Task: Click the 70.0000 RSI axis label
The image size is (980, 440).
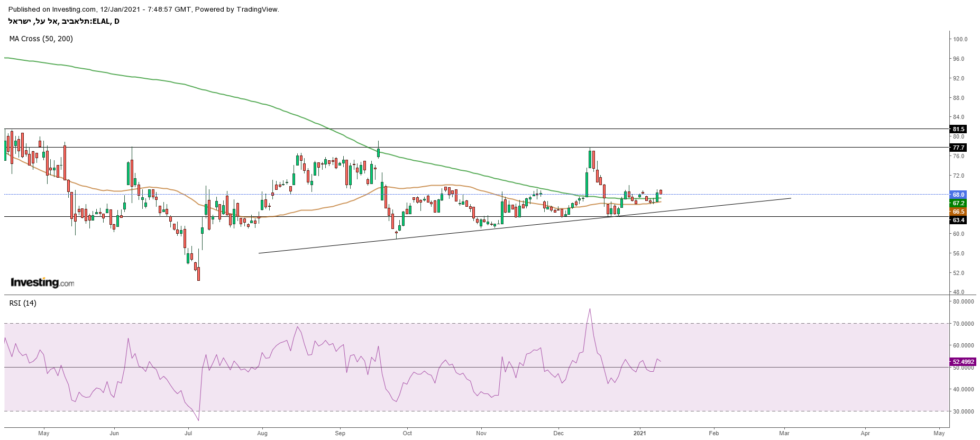Action: (x=963, y=324)
